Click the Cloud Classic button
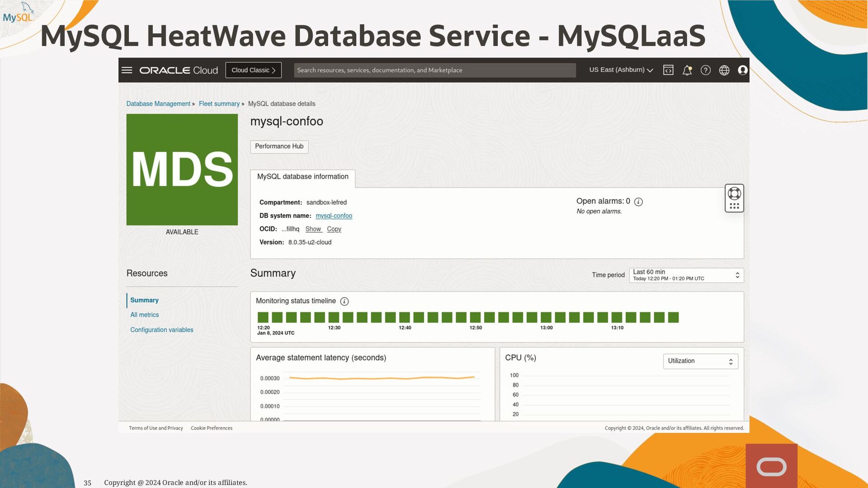 tap(254, 70)
